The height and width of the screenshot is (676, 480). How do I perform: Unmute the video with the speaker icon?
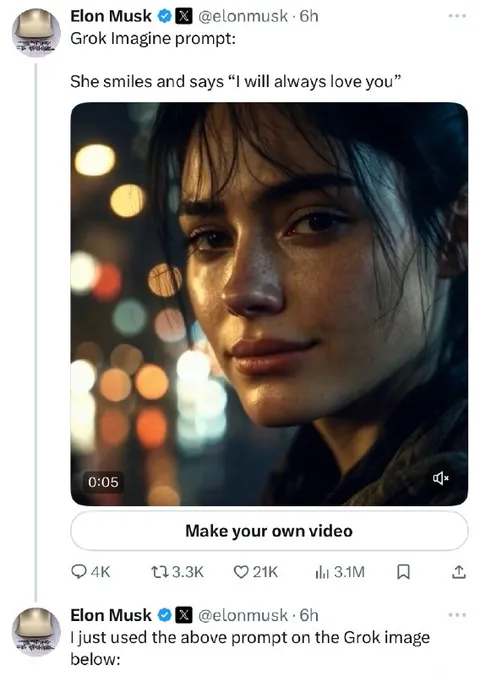click(x=441, y=478)
